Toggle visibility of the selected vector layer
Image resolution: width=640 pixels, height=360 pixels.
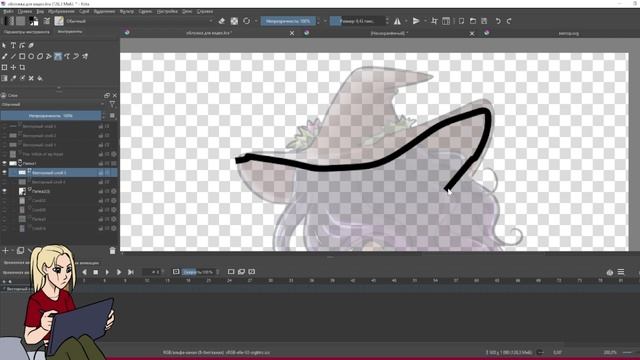(x=4, y=173)
